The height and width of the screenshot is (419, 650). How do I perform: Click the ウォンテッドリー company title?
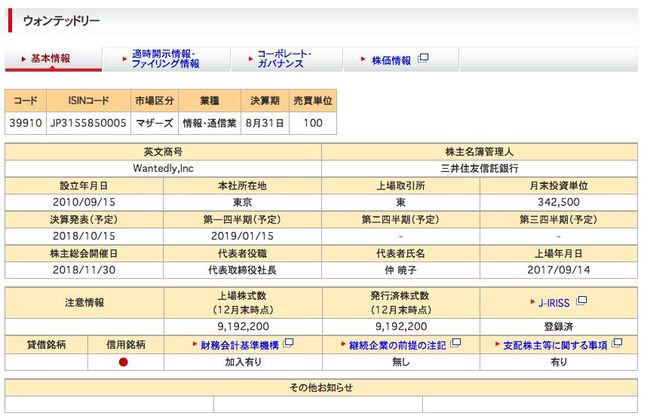[61, 21]
